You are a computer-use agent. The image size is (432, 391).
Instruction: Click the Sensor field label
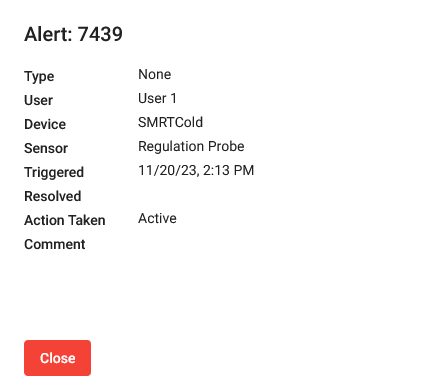[46, 148]
